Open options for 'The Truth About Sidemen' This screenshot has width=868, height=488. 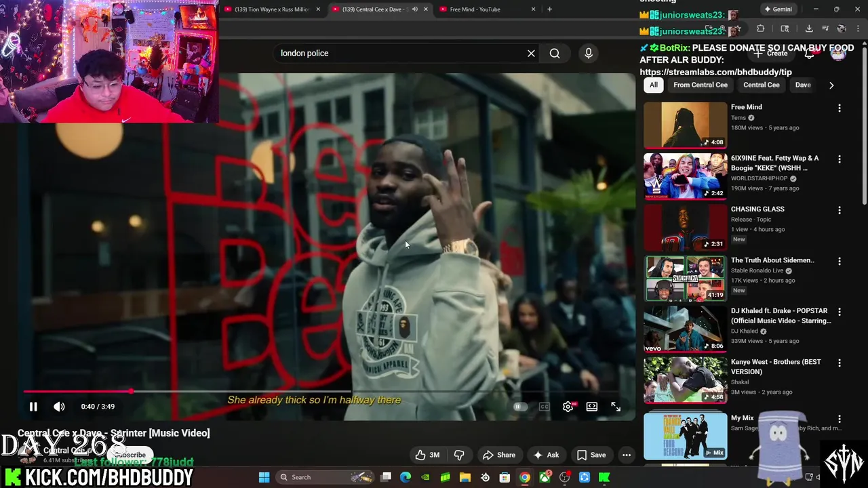840,261
